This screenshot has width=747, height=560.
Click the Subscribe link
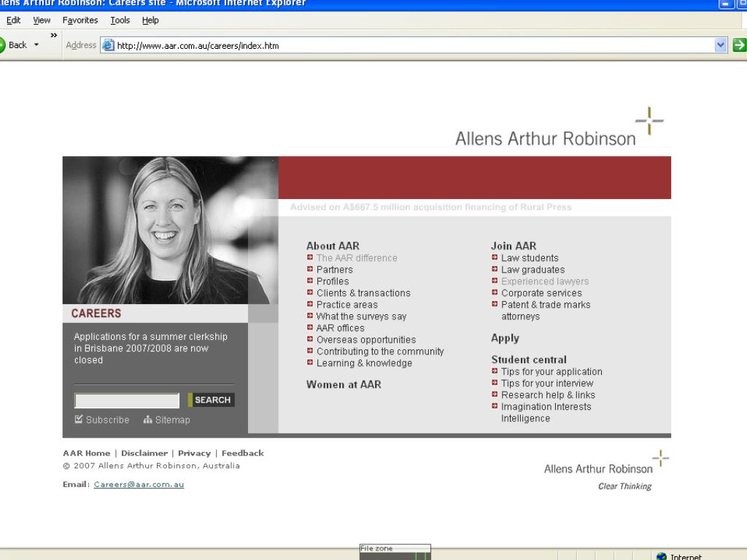tap(108, 419)
